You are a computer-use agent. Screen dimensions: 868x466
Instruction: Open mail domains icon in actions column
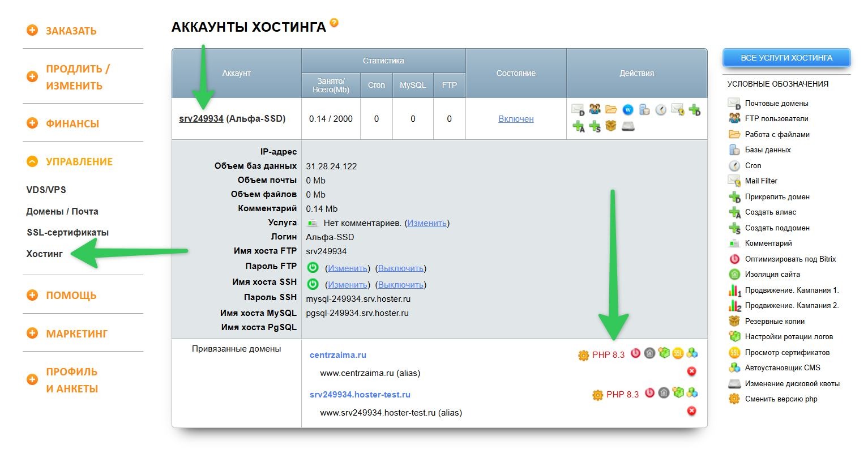pos(578,110)
